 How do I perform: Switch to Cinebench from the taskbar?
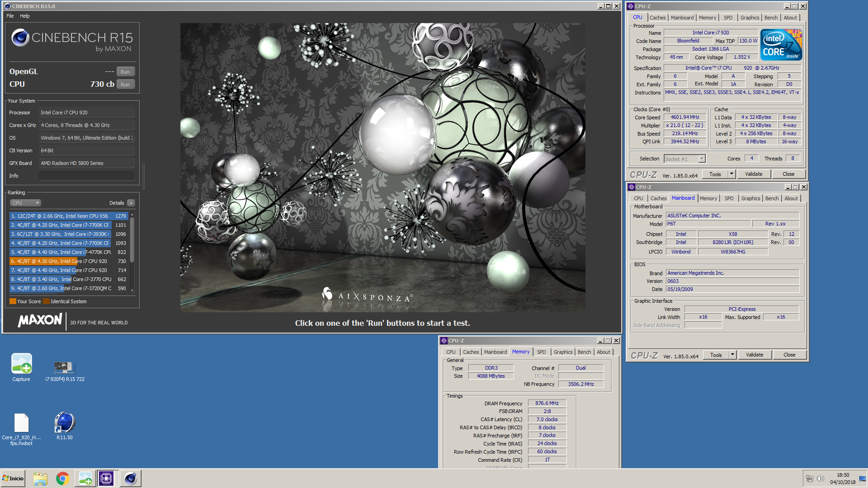coord(130,479)
